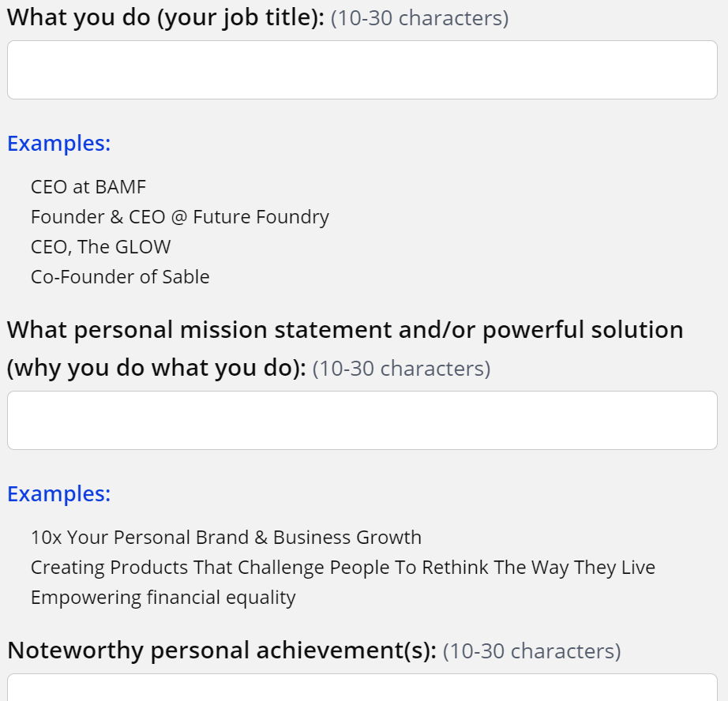This screenshot has width=728, height=701.
Task: Select the "CEO at BAMF" example
Action: coord(88,187)
